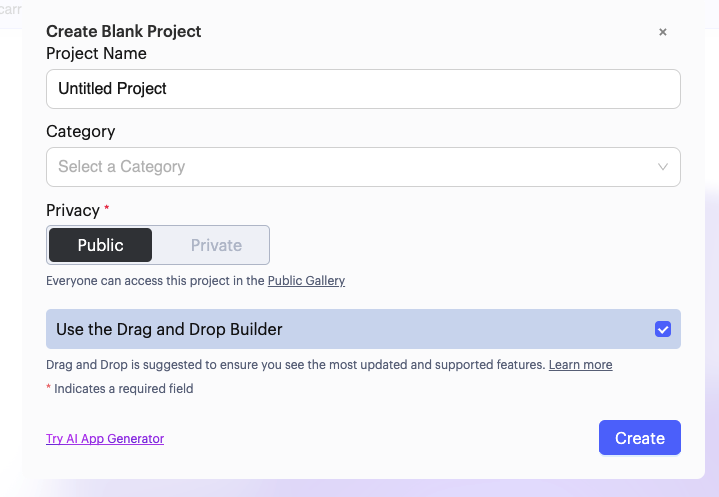Click the 'Category' field label
Image resolution: width=719 pixels, height=497 pixels.
tap(80, 131)
